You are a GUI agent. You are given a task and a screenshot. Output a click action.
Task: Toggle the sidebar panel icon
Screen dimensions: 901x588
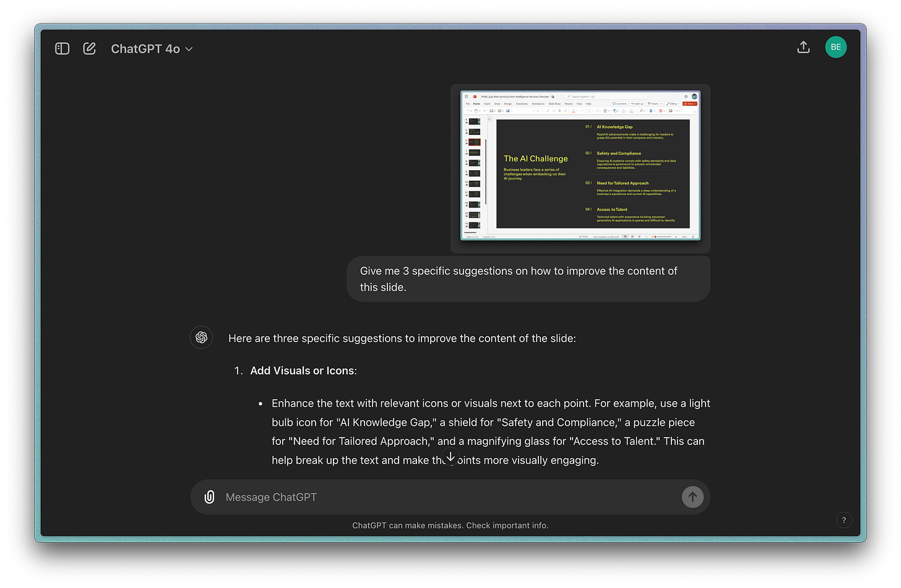pos(63,48)
